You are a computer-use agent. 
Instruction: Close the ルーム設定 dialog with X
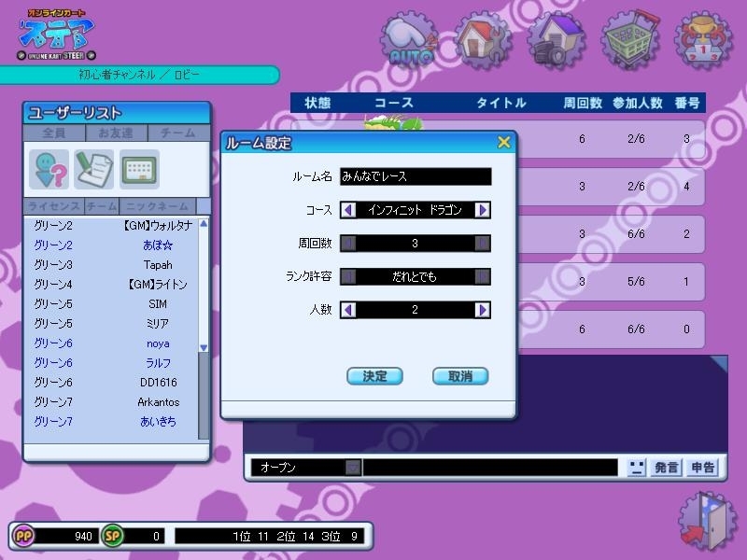click(503, 142)
